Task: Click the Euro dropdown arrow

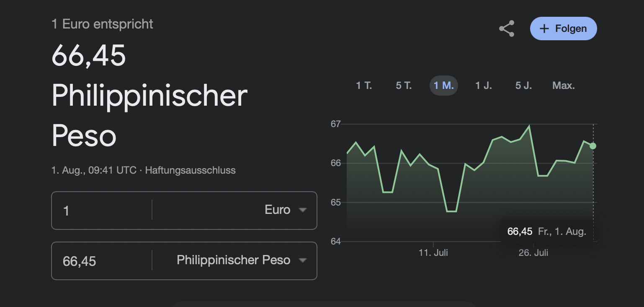Action: [303, 210]
